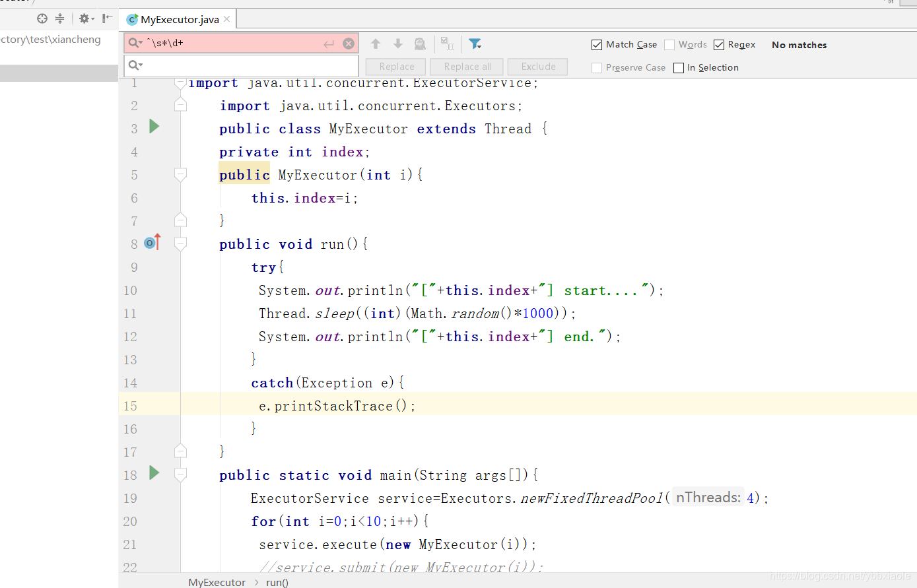Click the highlighted public keyword on line 5
This screenshot has width=917, height=588.
click(244, 175)
